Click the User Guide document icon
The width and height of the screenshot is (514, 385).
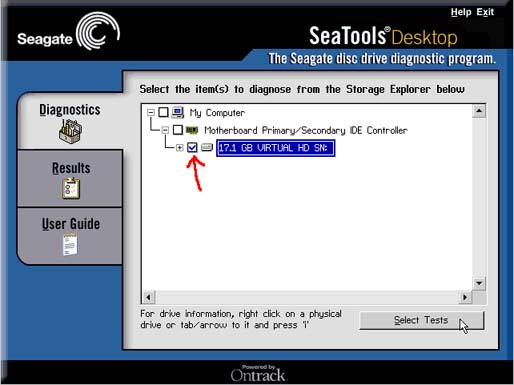[x=70, y=245]
